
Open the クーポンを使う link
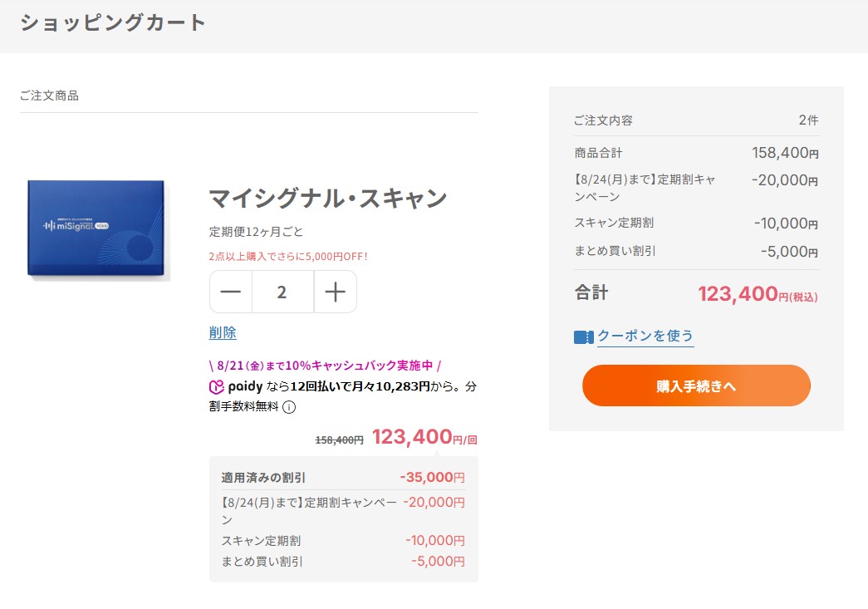[x=645, y=336]
